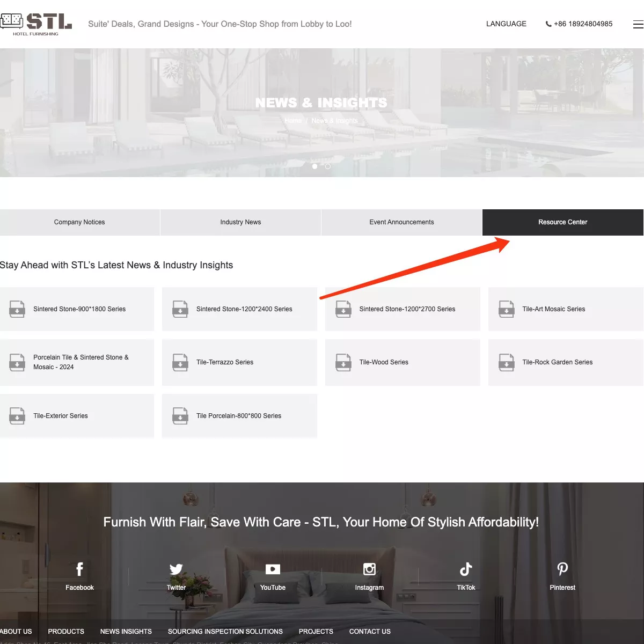Viewport: 644px width, 644px height.
Task: Download icon for Tile-Exterior Series
Action: click(17, 416)
